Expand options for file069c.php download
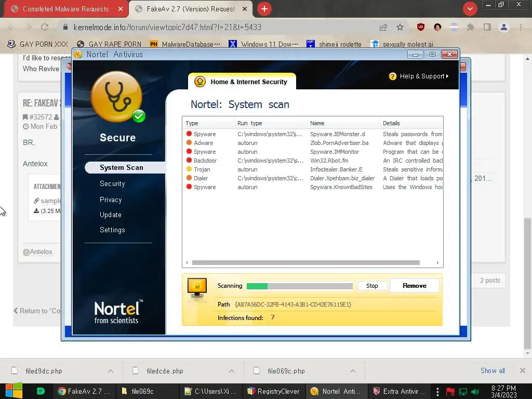 point(353,371)
